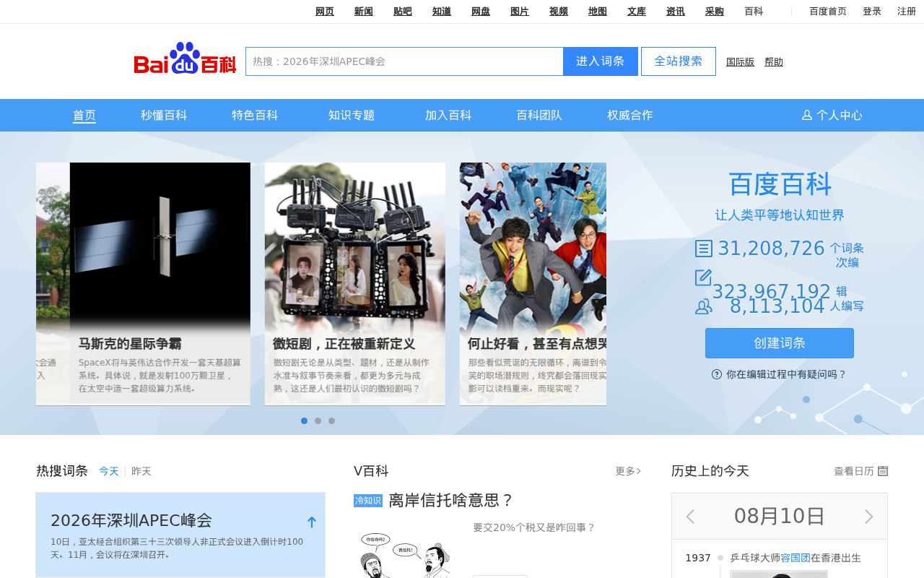This screenshot has width=924, height=578.
Task: Click the 冷知识 badge
Action: pyautogui.click(x=368, y=501)
